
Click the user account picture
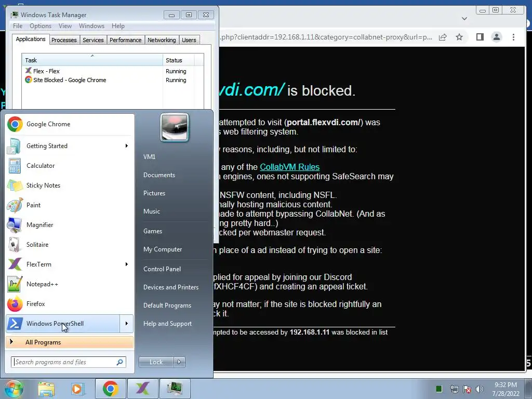[x=175, y=127]
